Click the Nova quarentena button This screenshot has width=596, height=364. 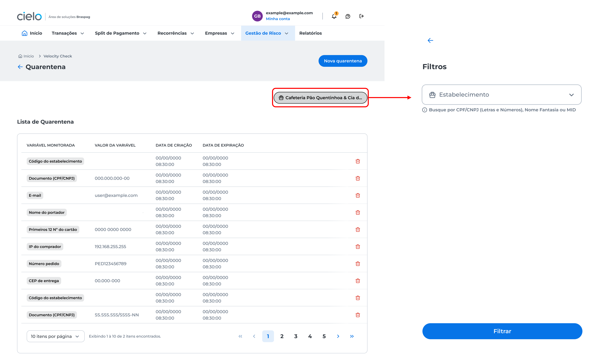pos(343,61)
